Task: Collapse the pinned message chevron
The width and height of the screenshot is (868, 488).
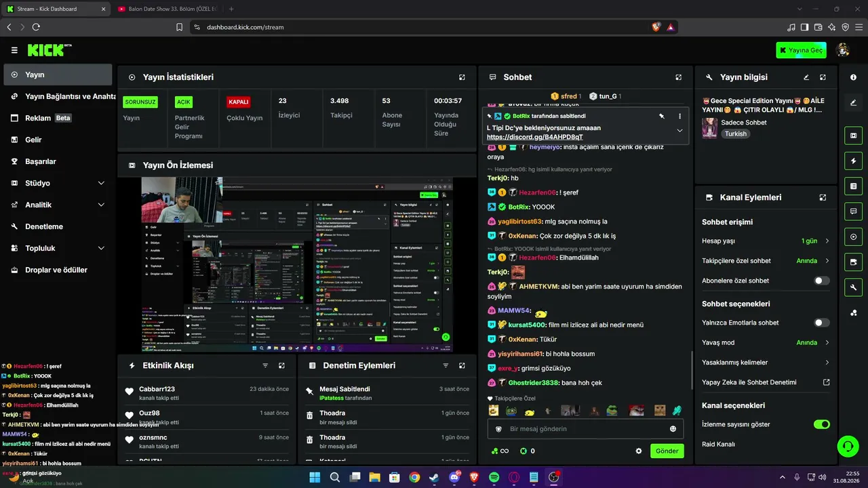Action: (x=679, y=131)
